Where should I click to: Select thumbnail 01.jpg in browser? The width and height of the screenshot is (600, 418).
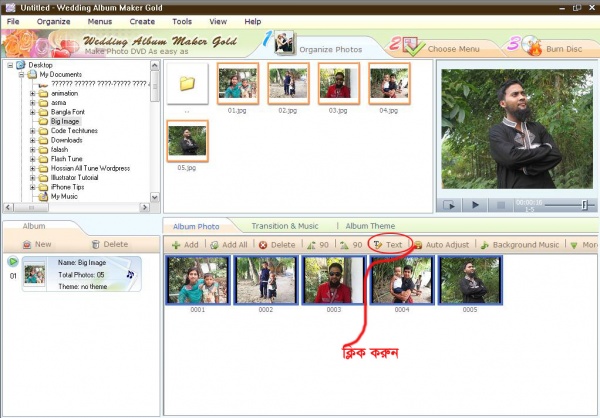click(x=238, y=83)
